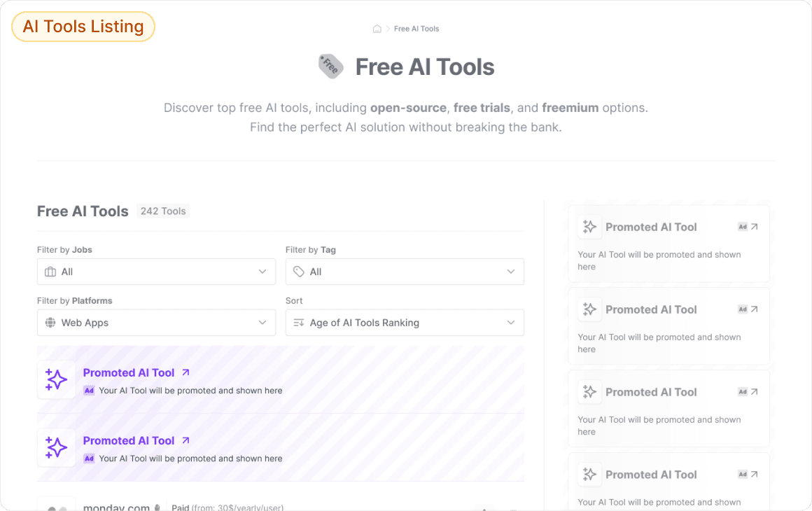812x511 pixels.
Task: Click the briefcase icon in the Jobs filter
Action: click(x=50, y=271)
